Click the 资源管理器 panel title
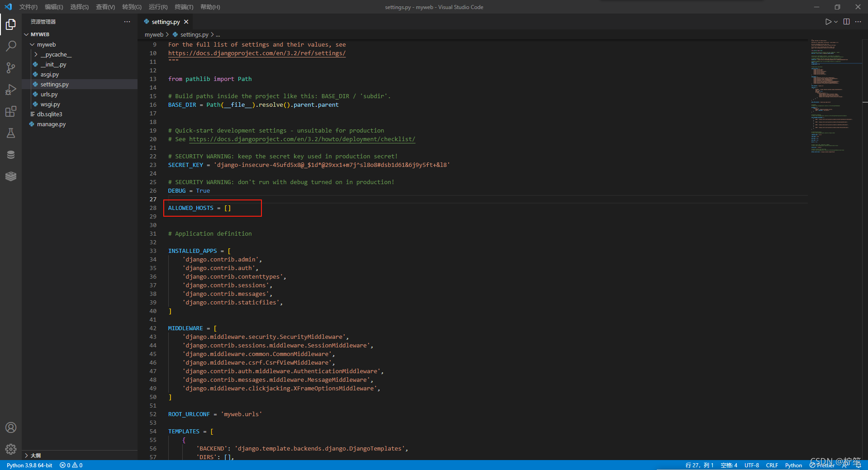This screenshot has width=868, height=470. click(x=43, y=22)
